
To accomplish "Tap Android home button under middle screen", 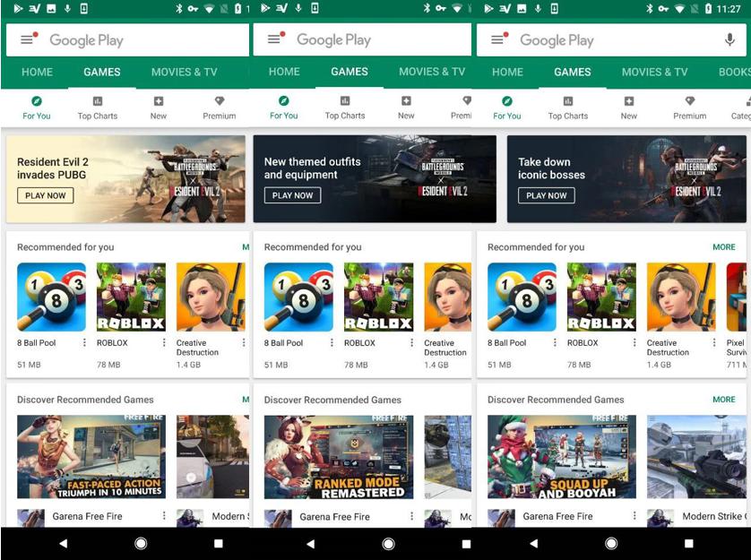I will [388, 544].
